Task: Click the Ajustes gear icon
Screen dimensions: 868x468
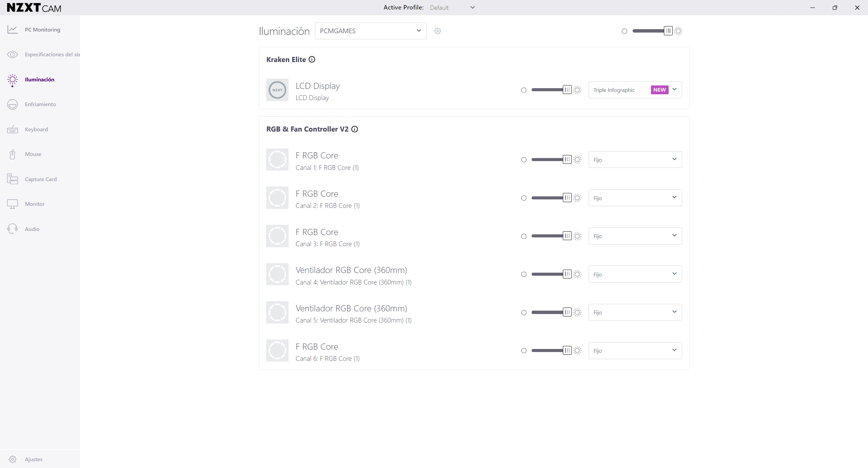Action: tap(13, 459)
